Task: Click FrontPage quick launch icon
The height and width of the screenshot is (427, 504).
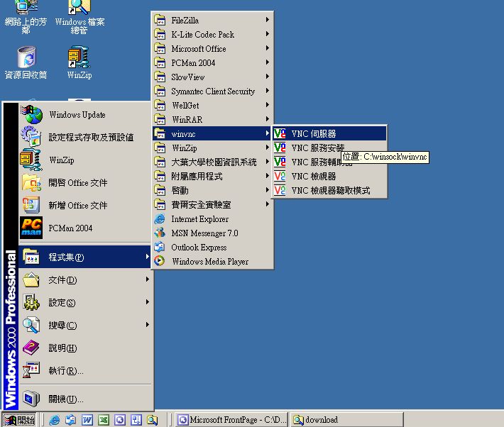Action: pos(120,420)
